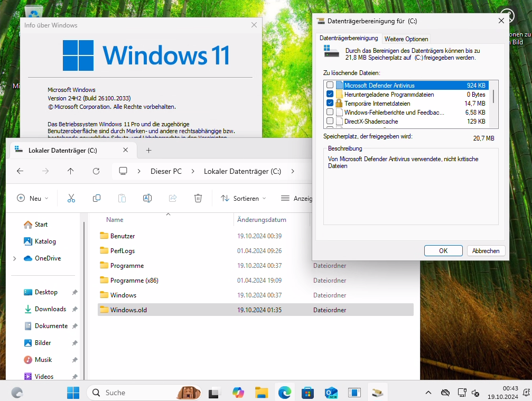Viewport: 532px width, 401px height.
Task: Uncheck Heruntergeladene Programmdateien checkbox
Action: tap(330, 94)
